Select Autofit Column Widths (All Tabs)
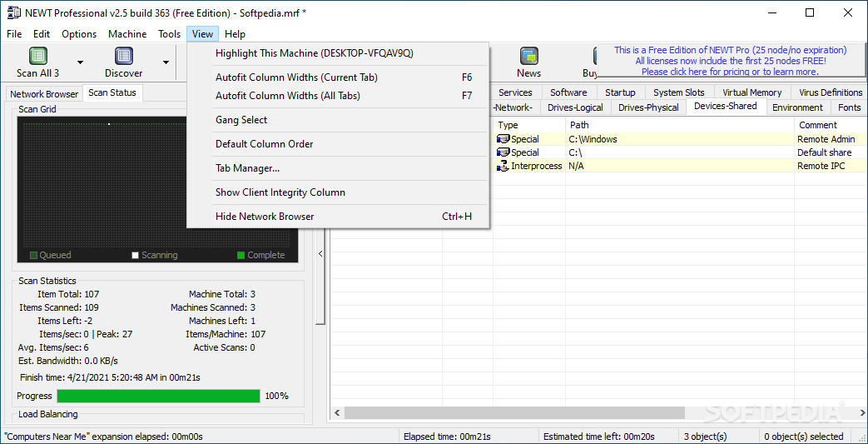The height and width of the screenshot is (444, 868). pyautogui.click(x=338, y=96)
